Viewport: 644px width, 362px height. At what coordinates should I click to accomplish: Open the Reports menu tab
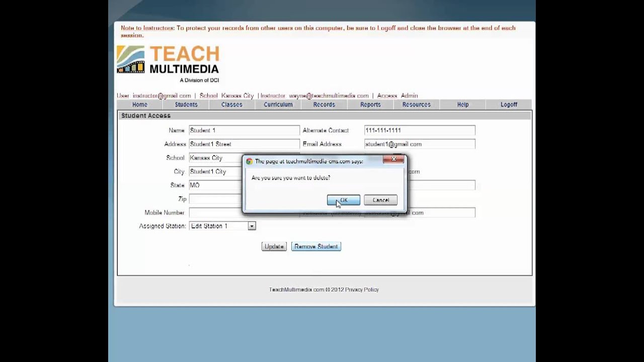(370, 105)
